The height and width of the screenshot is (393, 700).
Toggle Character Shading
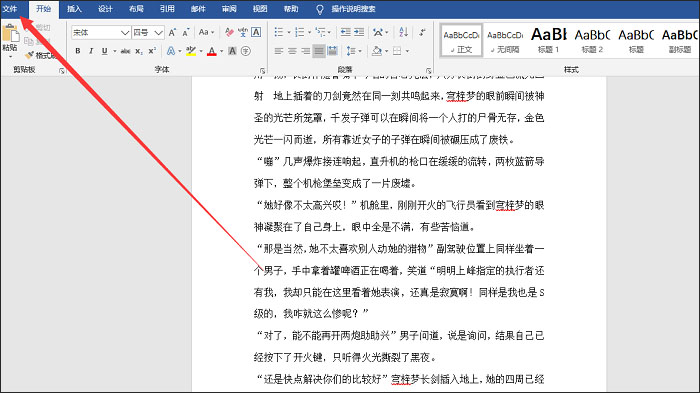tap(232, 51)
